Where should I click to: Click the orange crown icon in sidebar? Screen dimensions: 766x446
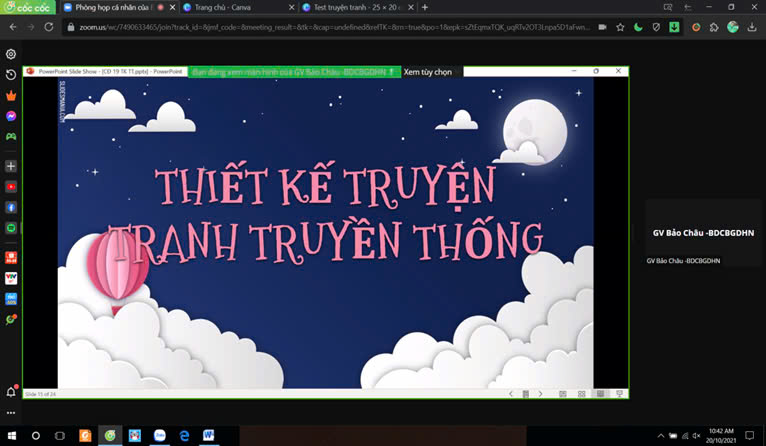pyautogui.click(x=11, y=96)
